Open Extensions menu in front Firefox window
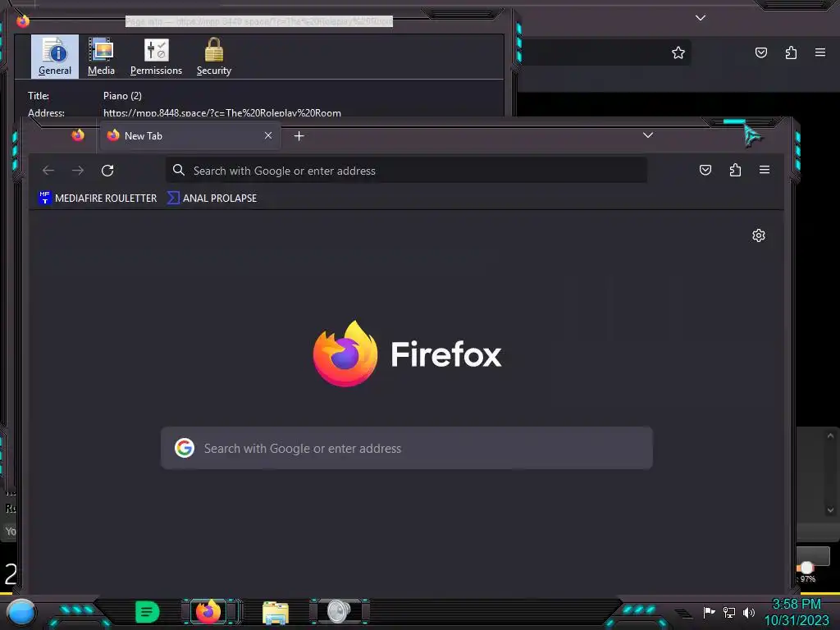 (735, 170)
